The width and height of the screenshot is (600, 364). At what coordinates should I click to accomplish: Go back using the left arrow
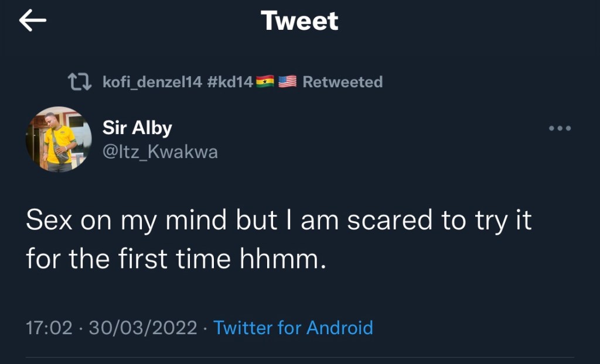click(x=33, y=22)
